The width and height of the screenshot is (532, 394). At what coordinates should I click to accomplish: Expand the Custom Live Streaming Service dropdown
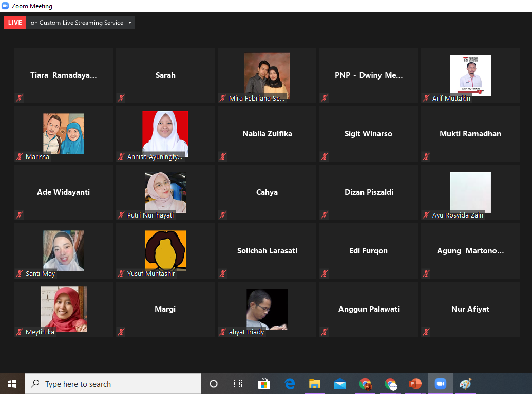[x=130, y=23]
